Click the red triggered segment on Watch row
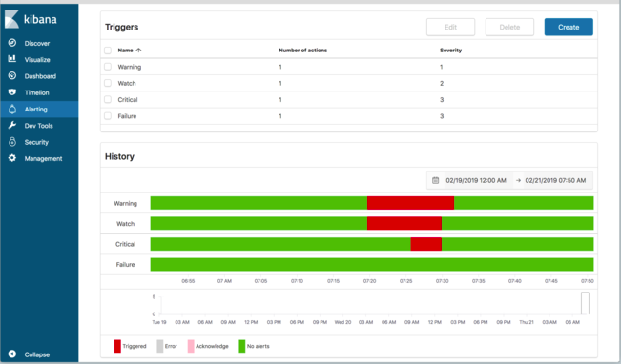The image size is (621, 364). click(x=404, y=223)
